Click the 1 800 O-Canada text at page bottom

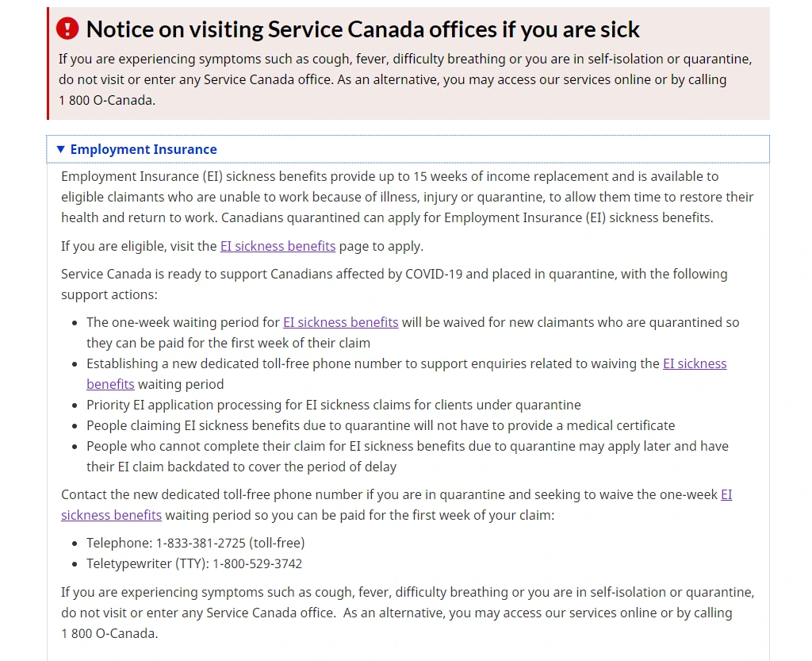pyautogui.click(x=109, y=633)
